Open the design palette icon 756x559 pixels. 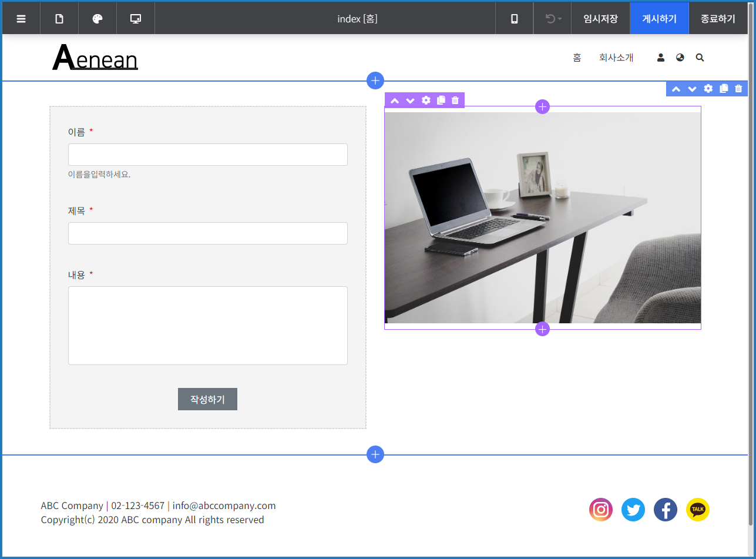pyautogui.click(x=97, y=18)
